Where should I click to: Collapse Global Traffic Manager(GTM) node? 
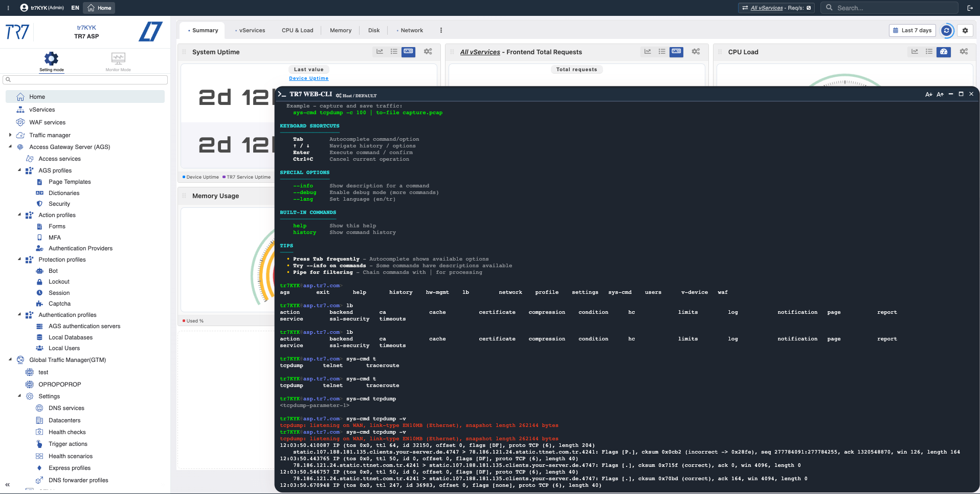(10, 360)
